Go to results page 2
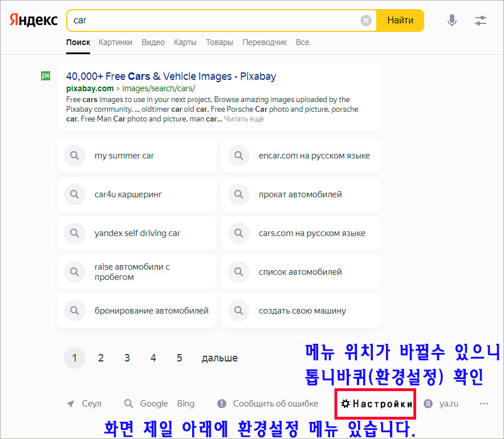The height and width of the screenshot is (439, 504). click(100, 357)
